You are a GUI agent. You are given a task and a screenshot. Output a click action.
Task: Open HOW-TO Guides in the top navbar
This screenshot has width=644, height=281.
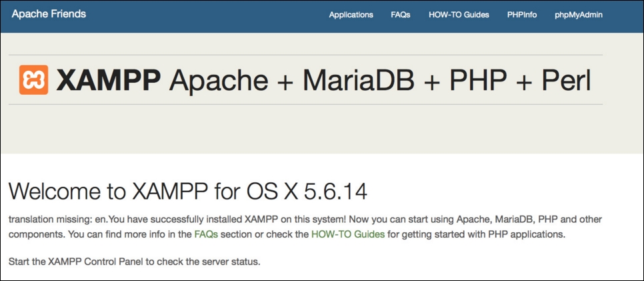tap(459, 15)
